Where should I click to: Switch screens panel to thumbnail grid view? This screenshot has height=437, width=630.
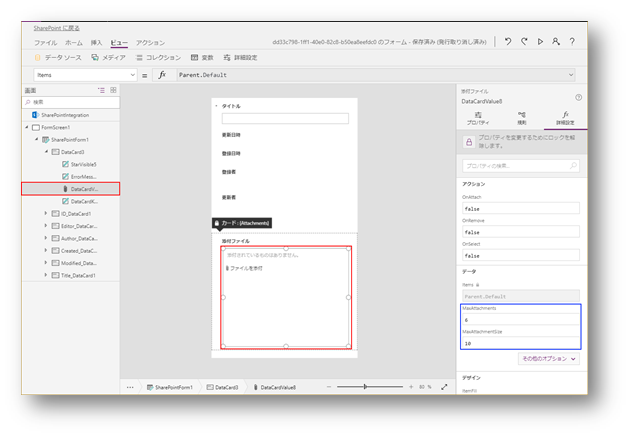[x=113, y=89]
